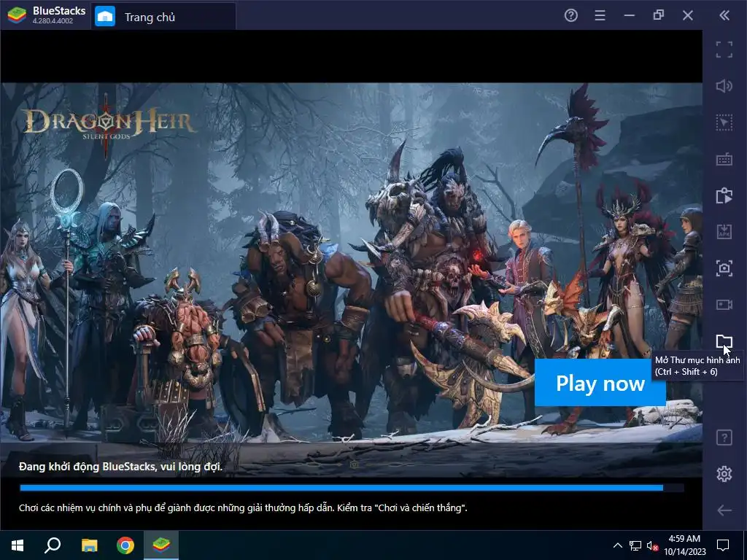Click the blue loading progress bar

[x=352, y=488]
